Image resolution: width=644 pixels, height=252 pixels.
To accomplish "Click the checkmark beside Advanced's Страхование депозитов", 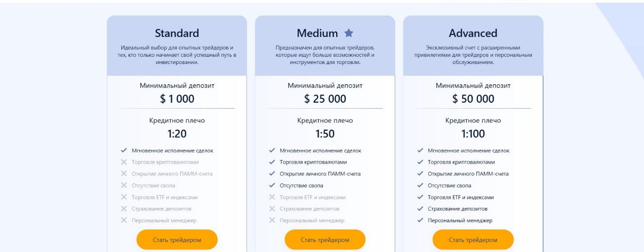I will pyautogui.click(x=420, y=209).
